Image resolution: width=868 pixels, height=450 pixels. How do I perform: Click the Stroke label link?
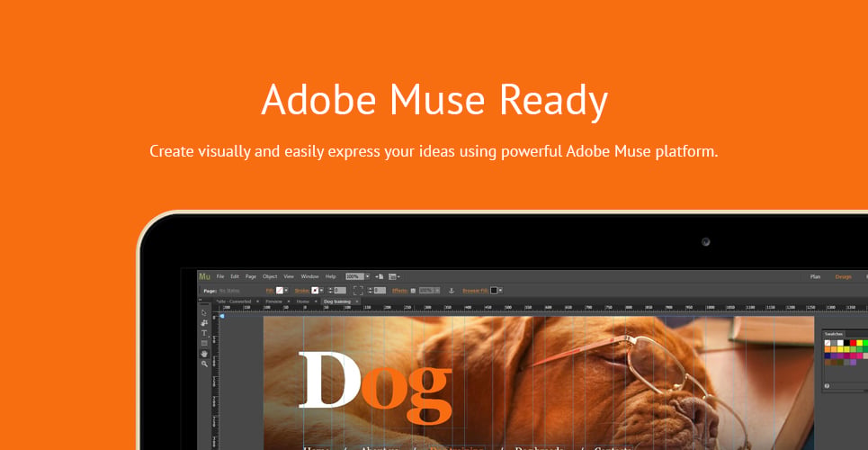coord(301,291)
